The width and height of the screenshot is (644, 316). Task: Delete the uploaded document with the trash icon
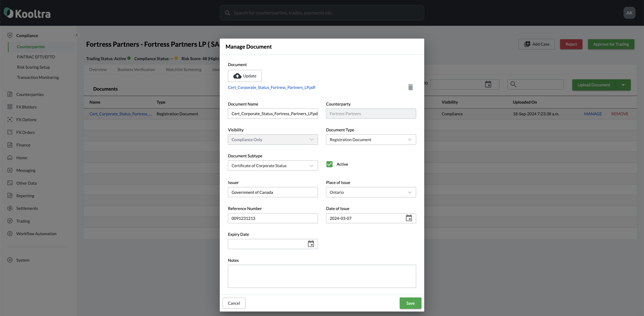(410, 87)
